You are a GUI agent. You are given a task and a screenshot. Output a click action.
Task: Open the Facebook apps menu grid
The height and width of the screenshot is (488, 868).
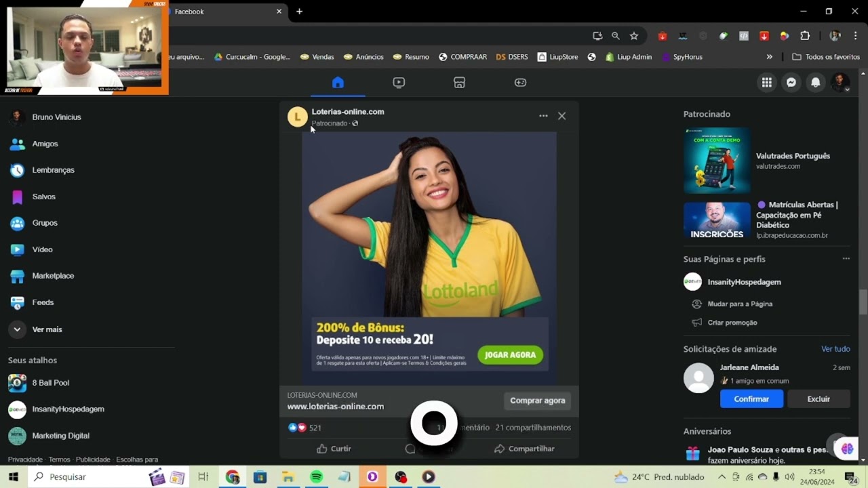(767, 83)
